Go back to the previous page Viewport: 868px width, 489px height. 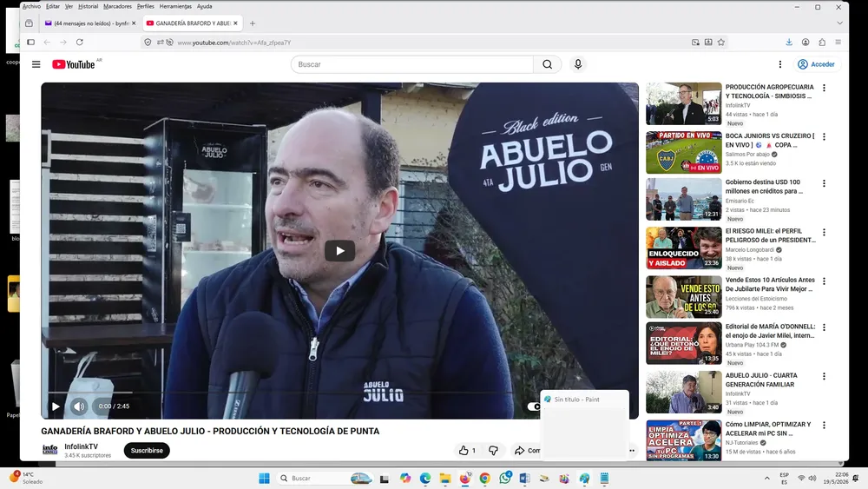coord(47,42)
